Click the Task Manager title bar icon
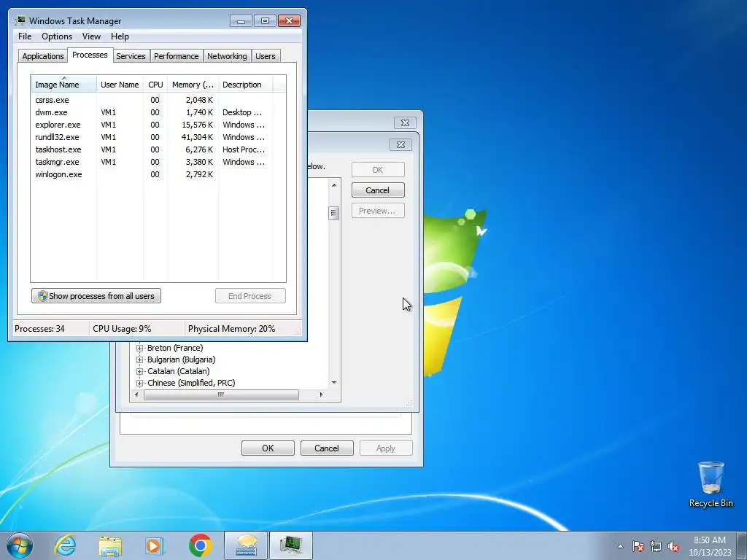This screenshot has height=560, width=747. [20, 20]
